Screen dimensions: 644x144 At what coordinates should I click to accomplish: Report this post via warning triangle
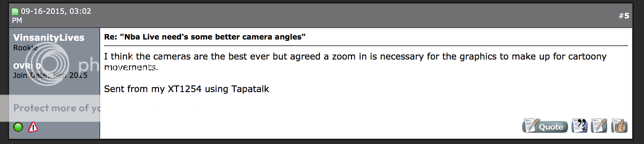(x=33, y=127)
